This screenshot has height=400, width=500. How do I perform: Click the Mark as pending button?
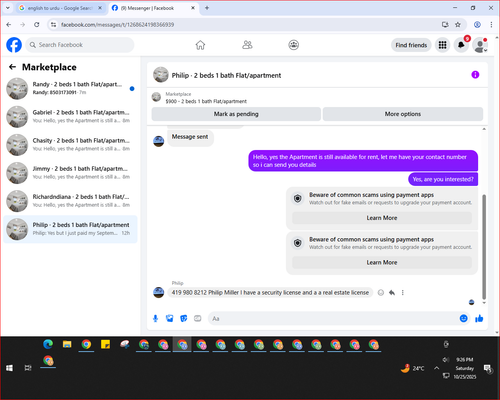pos(236,114)
